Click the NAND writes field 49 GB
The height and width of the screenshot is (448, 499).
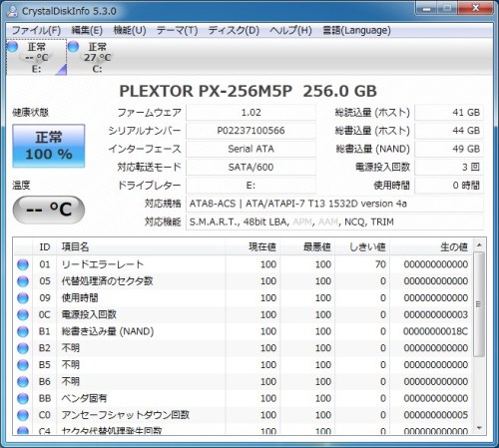tap(449, 149)
